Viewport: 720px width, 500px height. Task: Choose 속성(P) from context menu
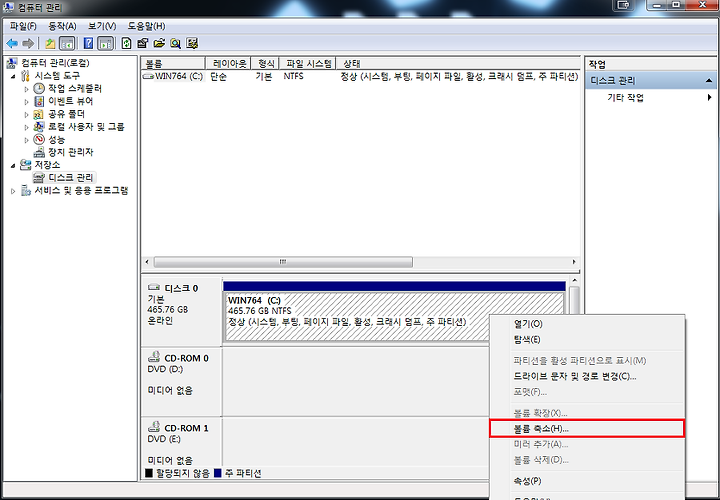pos(587,481)
